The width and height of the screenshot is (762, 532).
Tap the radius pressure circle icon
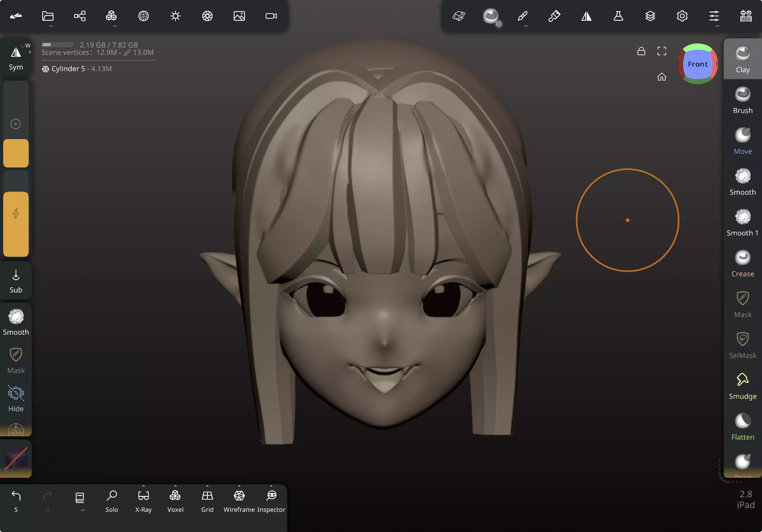(16, 124)
